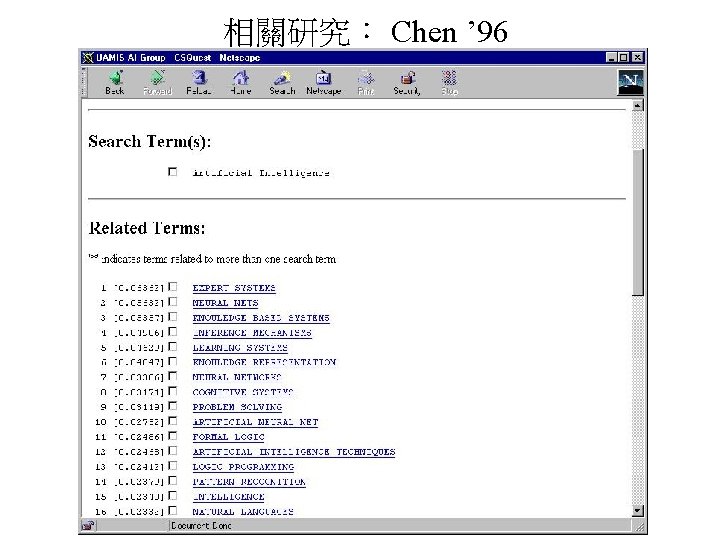Open the LOGIC PROGRAMMING link
This screenshot has width=720, height=540.
tap(243, 467)
